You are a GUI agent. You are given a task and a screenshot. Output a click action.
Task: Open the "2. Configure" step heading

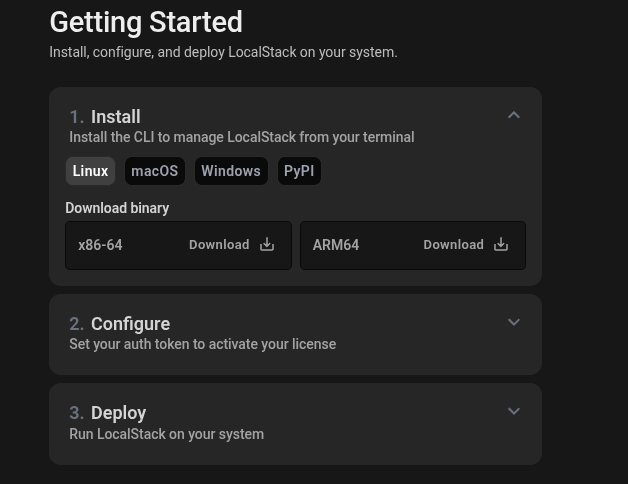[120, 324]
